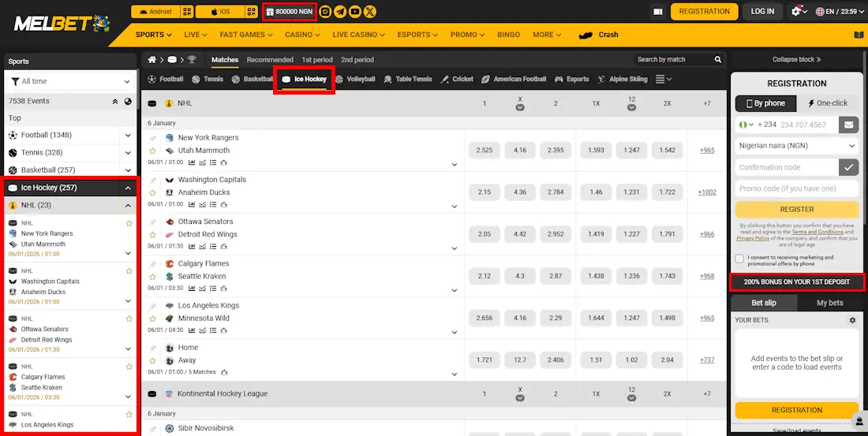868x436 pixels.
Task: Favorite the New York Rangers match in center list
Action: tap(153, 151)
